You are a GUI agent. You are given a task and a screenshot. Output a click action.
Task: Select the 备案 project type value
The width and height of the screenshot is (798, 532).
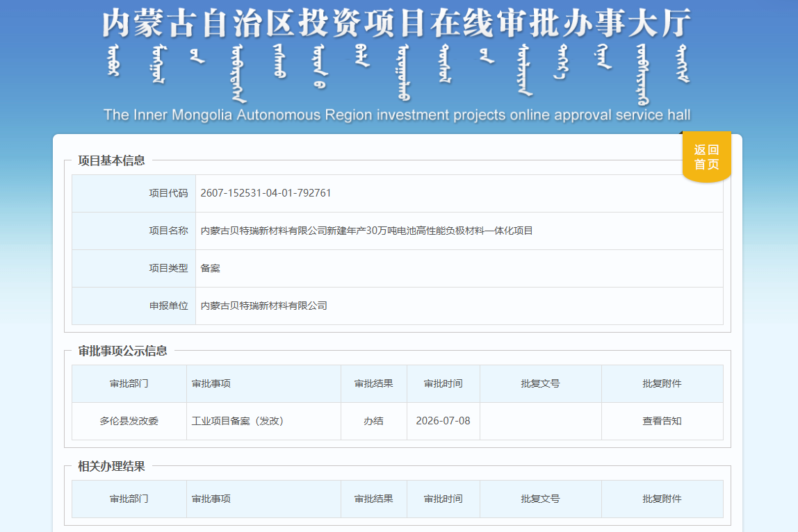tap(210, 269)
